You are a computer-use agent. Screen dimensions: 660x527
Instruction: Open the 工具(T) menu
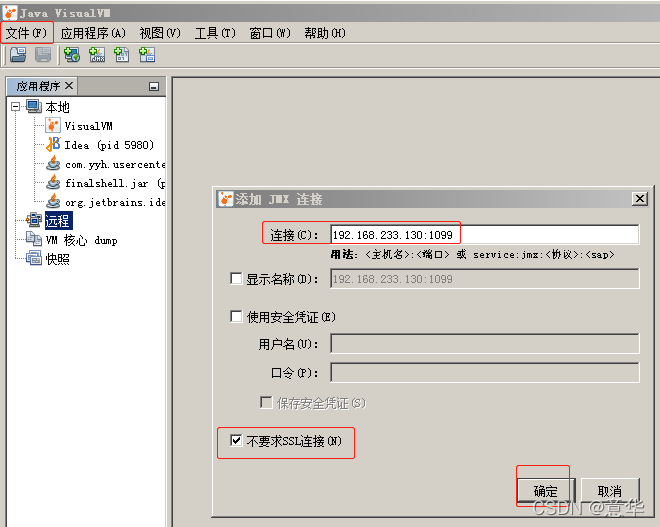click(215, 33)
